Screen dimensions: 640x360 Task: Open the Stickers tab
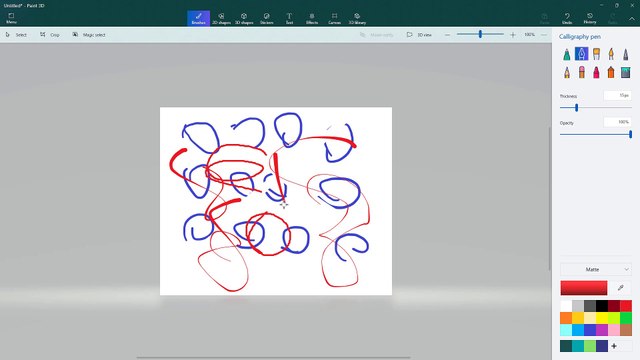point(267,18)
